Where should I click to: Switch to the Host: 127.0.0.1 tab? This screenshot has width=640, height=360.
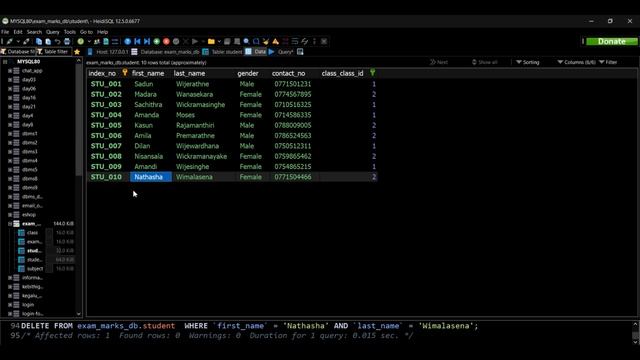[108, 52]
